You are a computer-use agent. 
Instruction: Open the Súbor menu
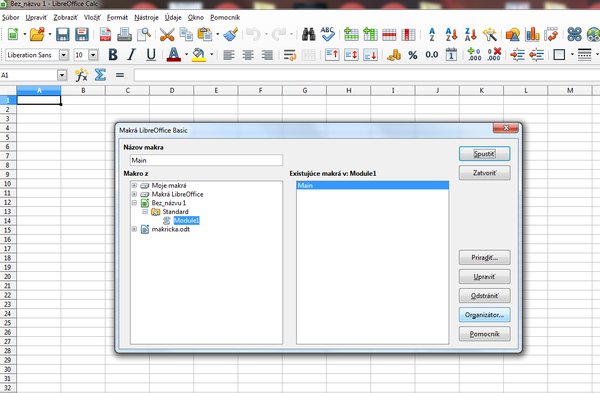[x=10, y=17]
